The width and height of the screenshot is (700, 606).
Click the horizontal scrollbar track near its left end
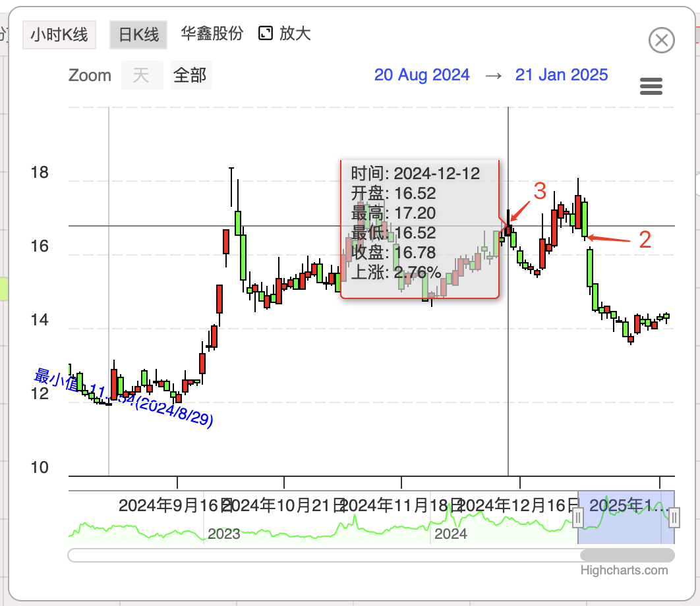(89, 555)
